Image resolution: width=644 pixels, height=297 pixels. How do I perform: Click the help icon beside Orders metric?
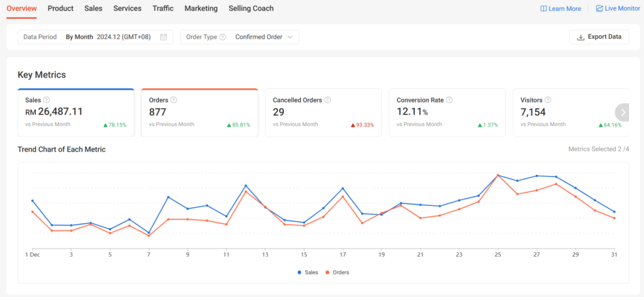tap(174, 100)
